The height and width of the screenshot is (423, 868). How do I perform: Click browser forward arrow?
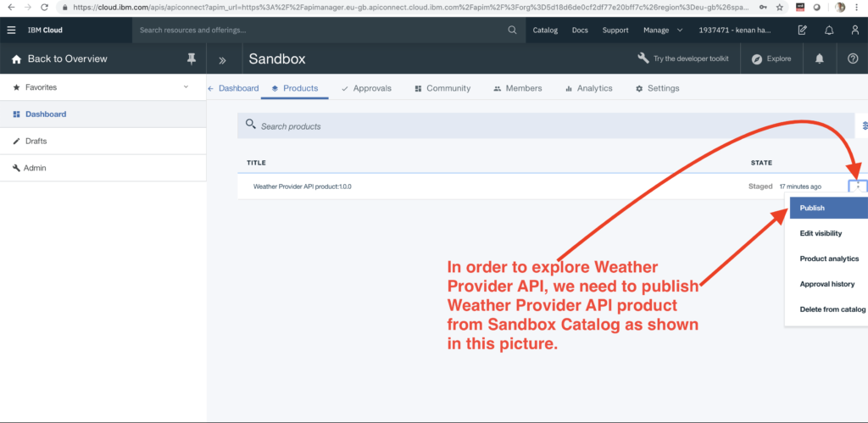(28, 8)
